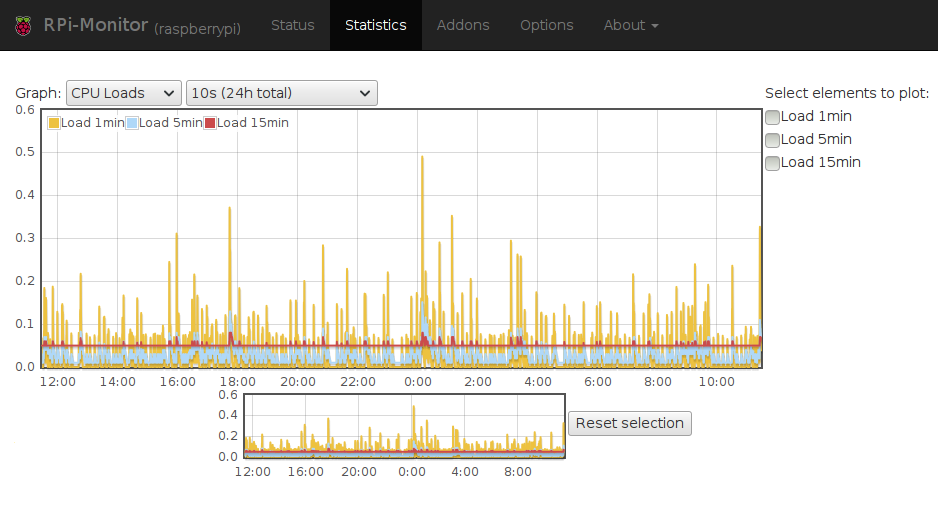Click the blue Load 5min legend swatch
Viewport: 938px width, 507px height.
[x=132, y=123]
